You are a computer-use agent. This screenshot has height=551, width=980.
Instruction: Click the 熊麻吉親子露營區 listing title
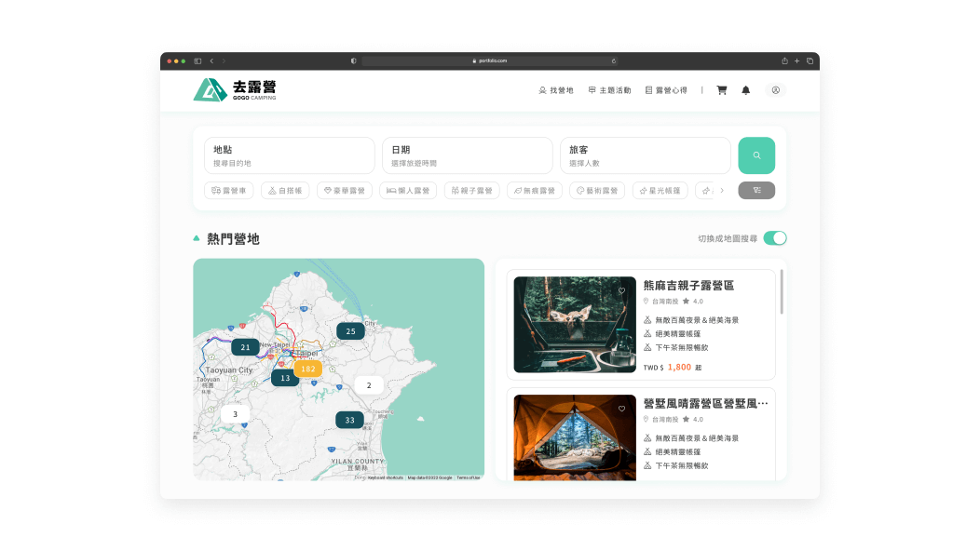(x=689, y=285)
